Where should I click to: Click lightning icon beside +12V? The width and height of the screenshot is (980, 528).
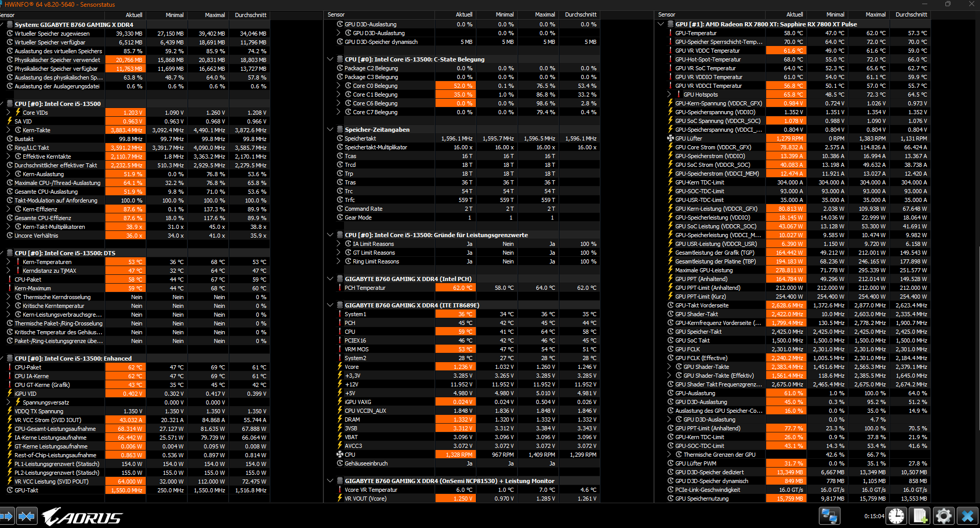pyautogui.click(x=339, y=384)
